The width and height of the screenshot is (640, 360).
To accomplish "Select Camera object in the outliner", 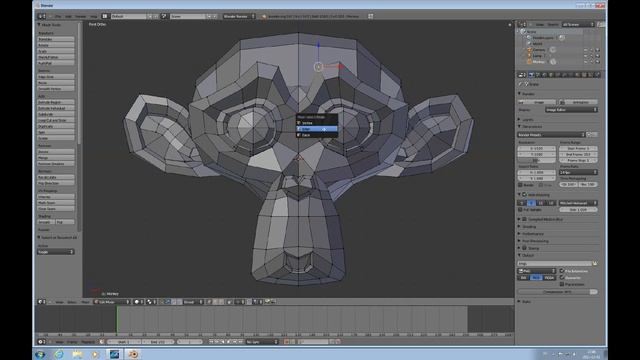I will (x=538, y=50).
